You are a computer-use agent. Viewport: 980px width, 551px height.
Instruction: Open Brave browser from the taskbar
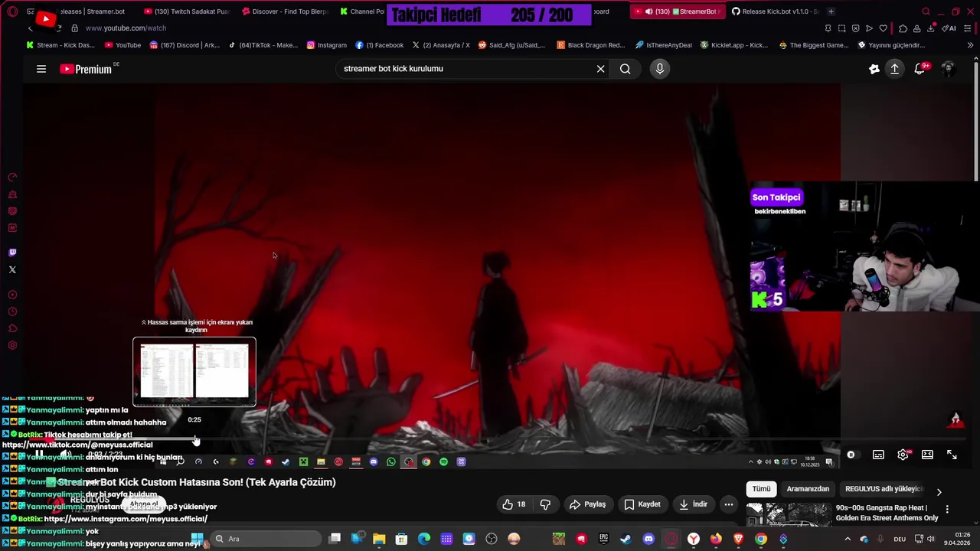click(738, 539)
